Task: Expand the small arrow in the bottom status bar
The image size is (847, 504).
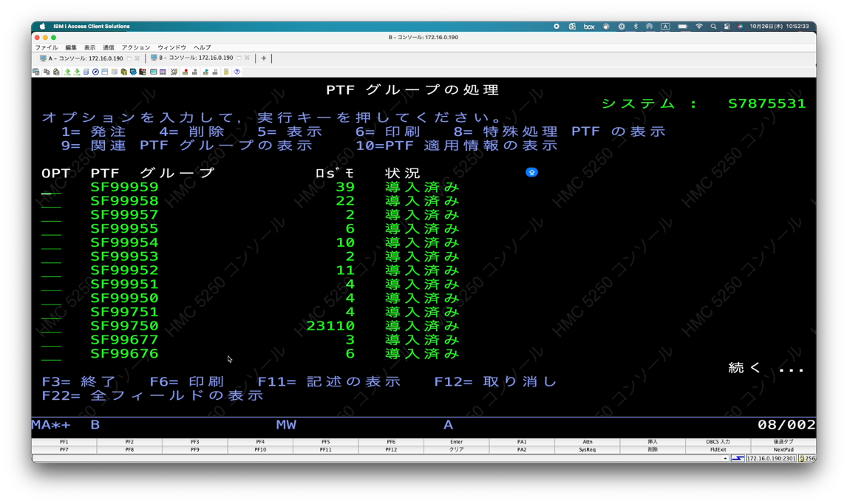Action: (x=725, y=459)
